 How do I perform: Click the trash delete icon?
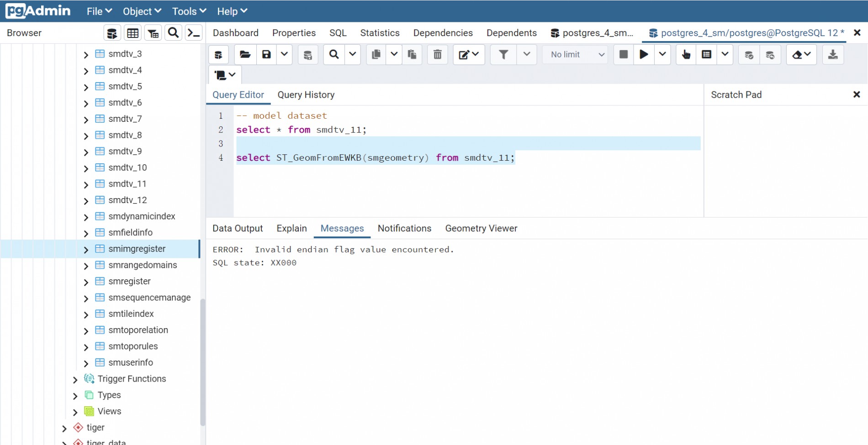pyautogui.click(x=437, y=55)
